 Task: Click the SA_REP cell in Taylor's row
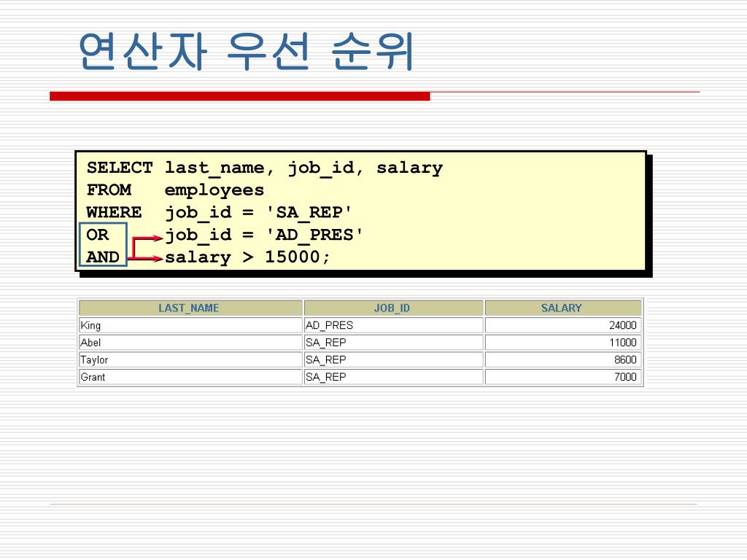tap(393, 359)
